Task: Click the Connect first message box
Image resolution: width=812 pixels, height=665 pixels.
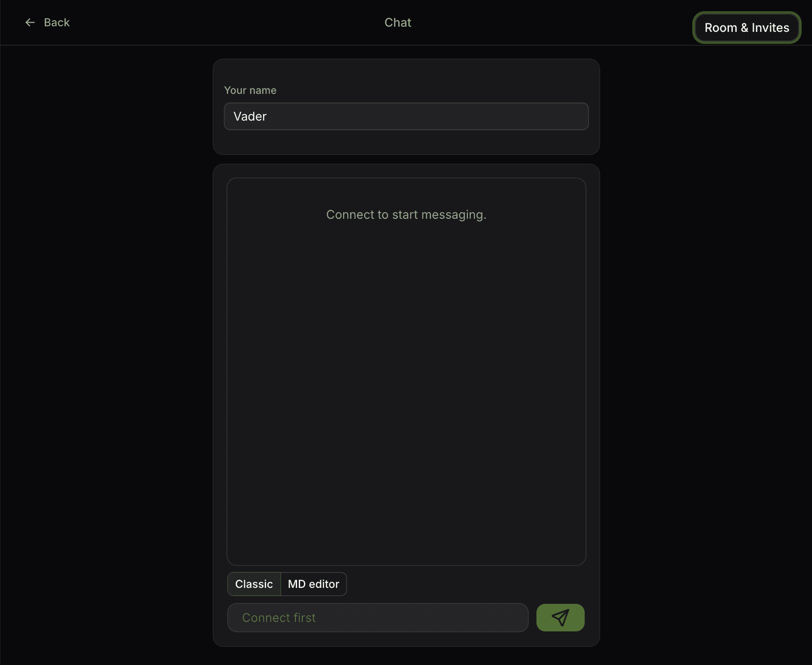Action: [378, 618]
